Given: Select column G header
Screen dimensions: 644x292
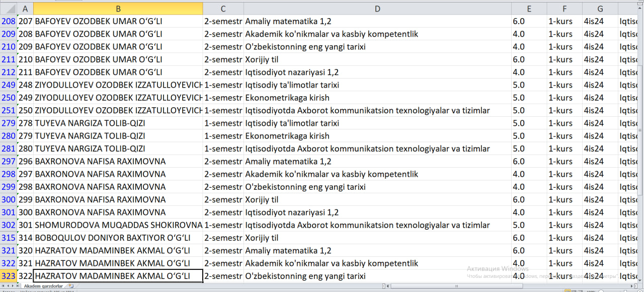Looking at the screenshot, I should [x=600, y=9].
